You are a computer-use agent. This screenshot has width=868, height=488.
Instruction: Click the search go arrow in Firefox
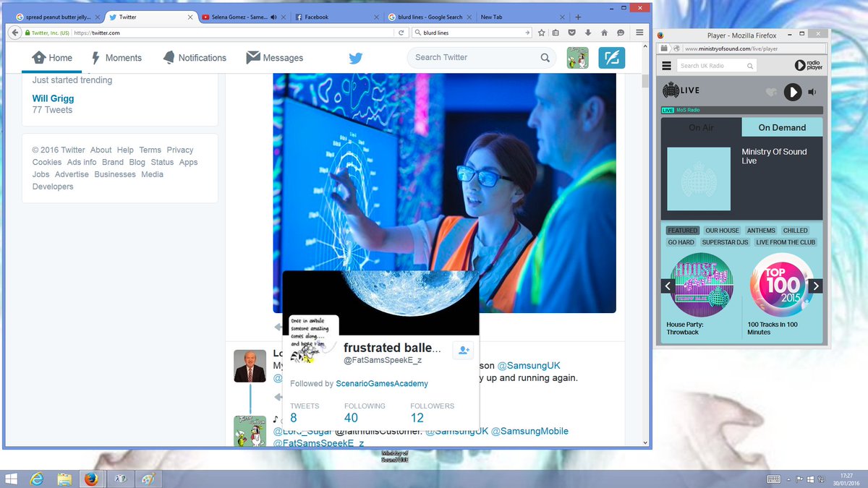(527, 33)
